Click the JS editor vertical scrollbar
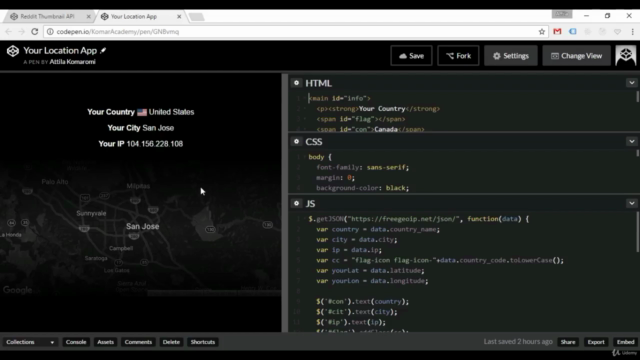This screenshot has width=640, height=360. tap(638, 233)
